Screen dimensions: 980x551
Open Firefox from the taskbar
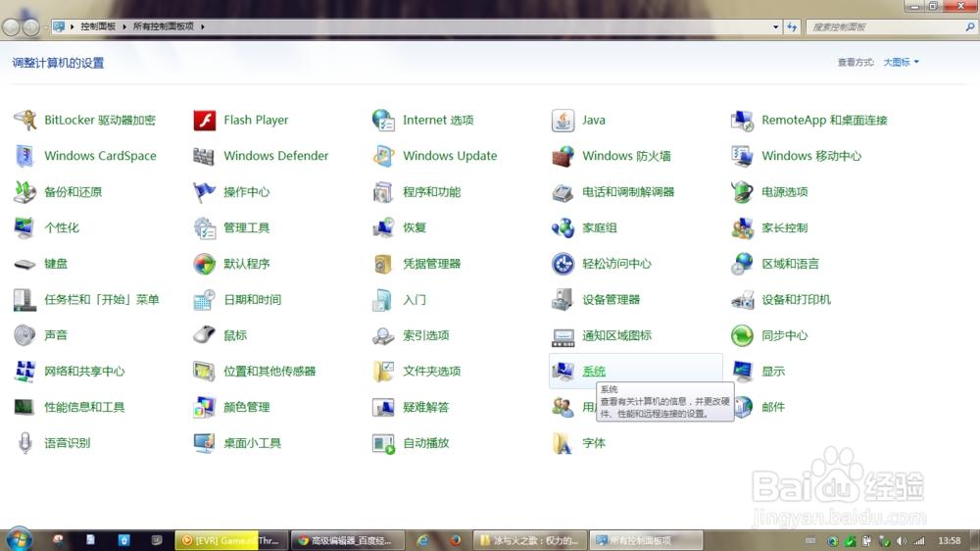tap(456, 540)
